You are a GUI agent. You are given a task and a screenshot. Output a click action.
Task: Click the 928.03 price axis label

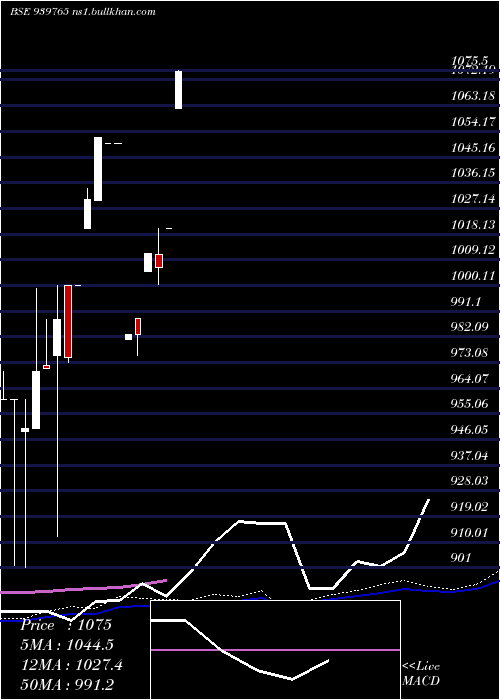tap(469, 480)
